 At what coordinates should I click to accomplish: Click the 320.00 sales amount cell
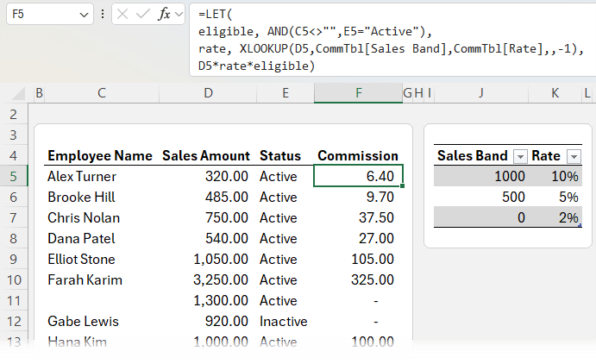208,176
